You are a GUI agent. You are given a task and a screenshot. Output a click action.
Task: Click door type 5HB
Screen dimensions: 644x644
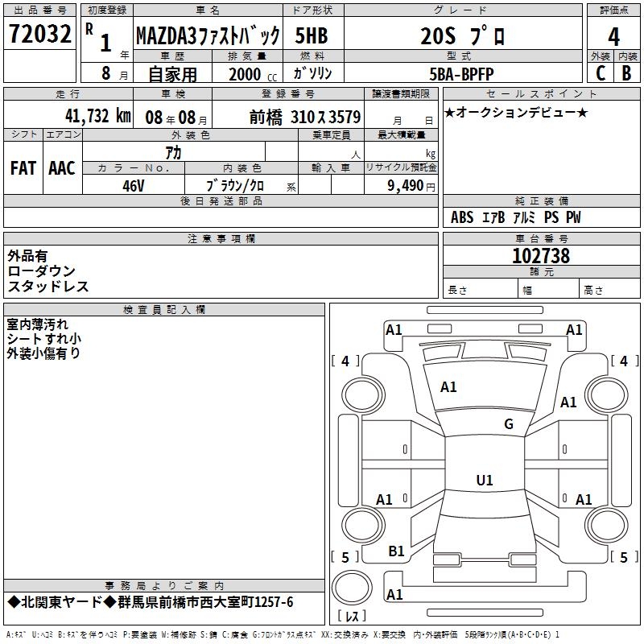[312, 35]
